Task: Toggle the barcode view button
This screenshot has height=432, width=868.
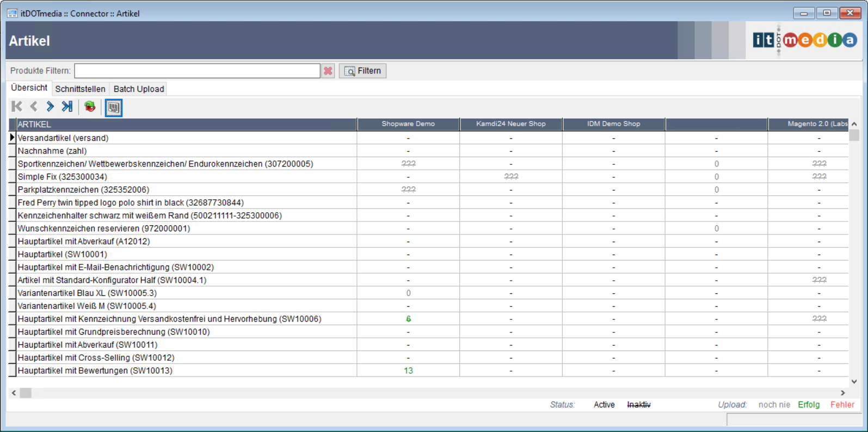Action: (113, 107)
